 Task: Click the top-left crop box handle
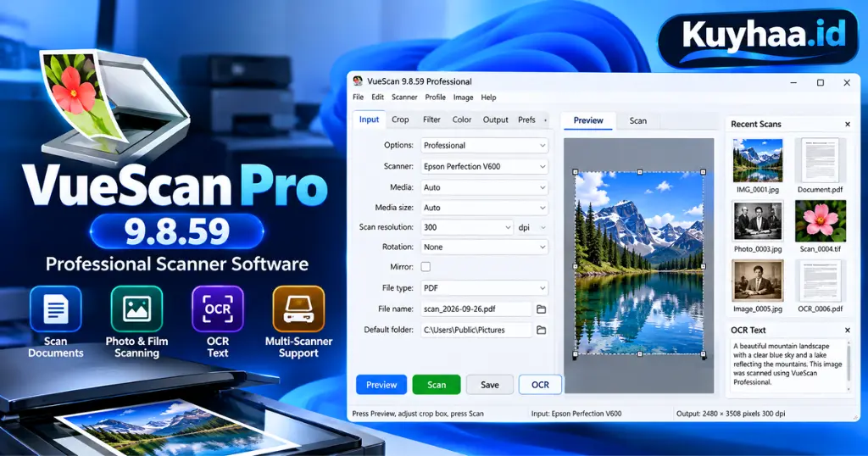576,172
